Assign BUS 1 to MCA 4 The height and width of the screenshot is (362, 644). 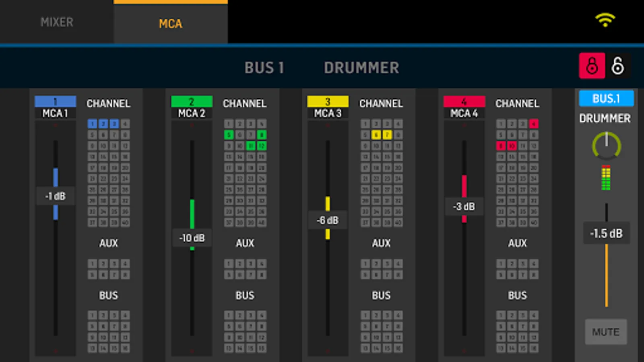pyautogui.click(x=501, y=315)
